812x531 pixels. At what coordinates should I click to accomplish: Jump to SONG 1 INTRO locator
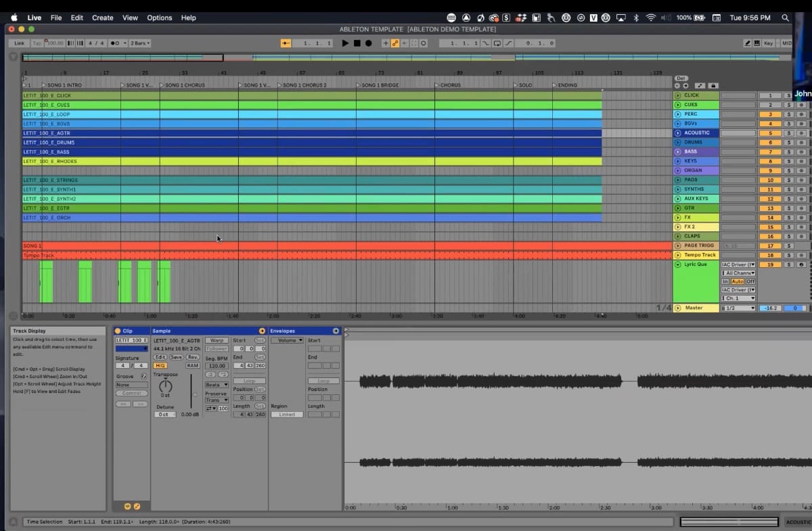(62, 85)
